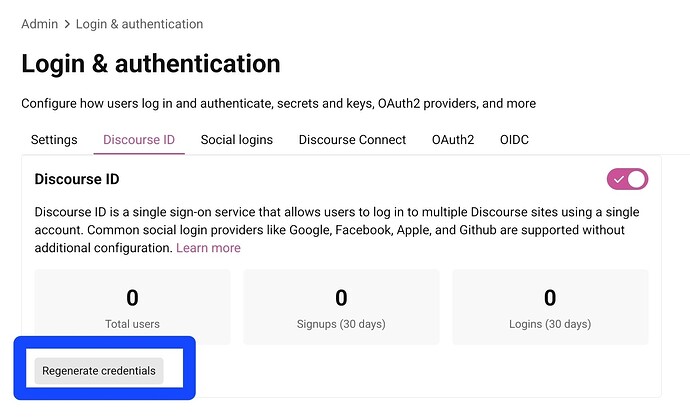Viewport: 690px width, 418px height.
Task: Switch to the Settings tab
Action: click(54, 139)
